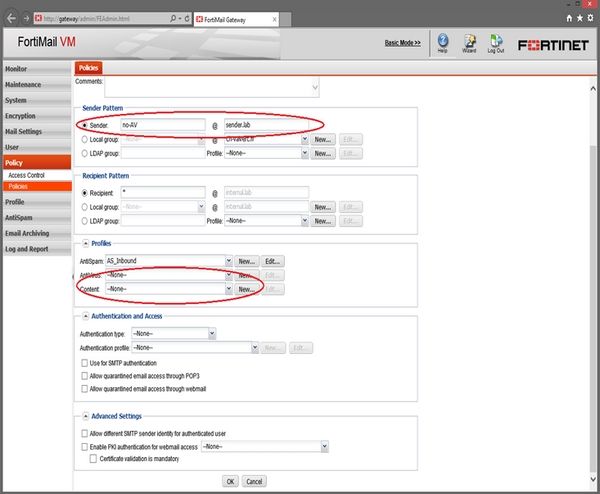
Task: Open the Mail Settings menu
Action: [x=37, y=132]
